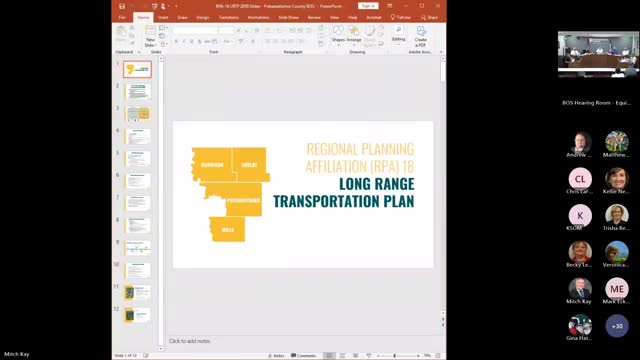The width and height of the screenshot is (640, 360).
Task: Open Ribbon Display Options
Action: point(390,6)
